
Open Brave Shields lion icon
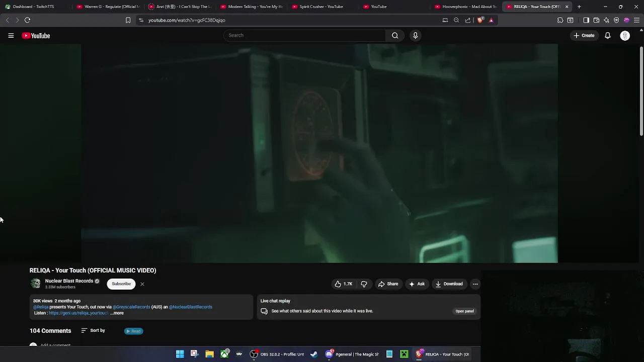[480, 20]
